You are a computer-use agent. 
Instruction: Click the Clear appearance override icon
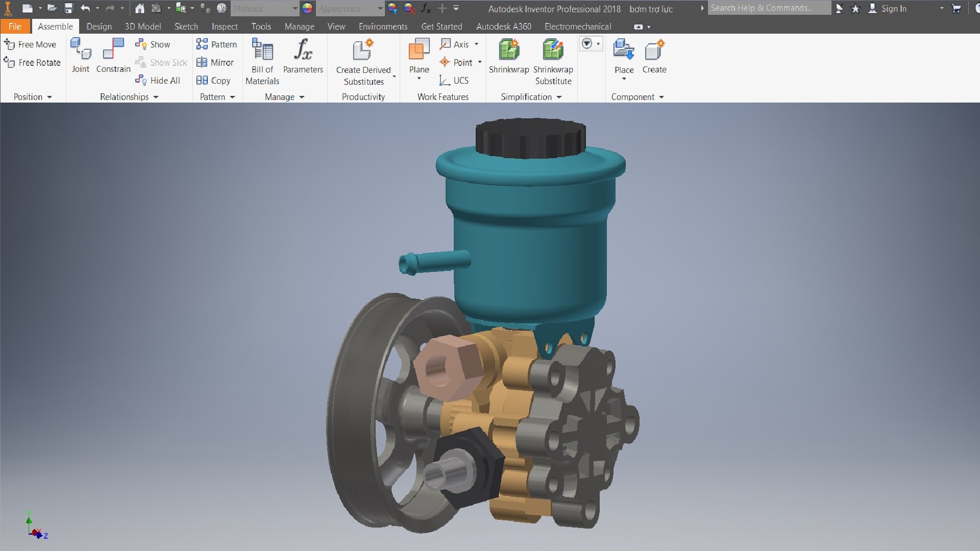[x=409, y=8]
